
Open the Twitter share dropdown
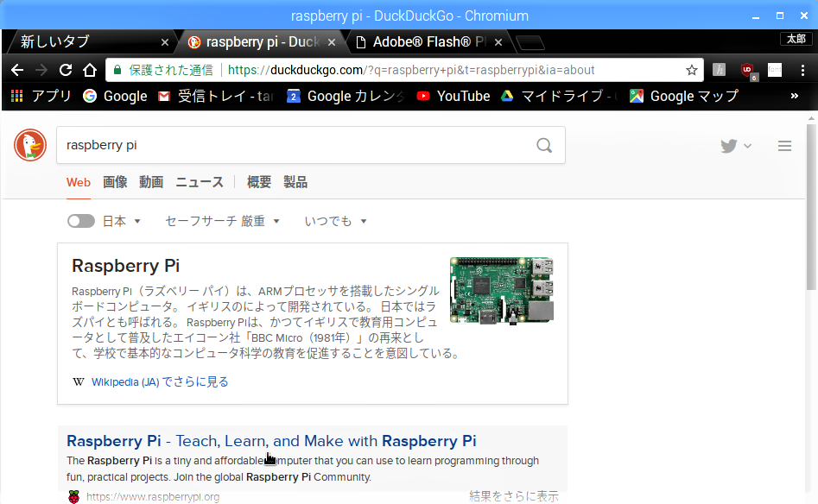point(736,146)
